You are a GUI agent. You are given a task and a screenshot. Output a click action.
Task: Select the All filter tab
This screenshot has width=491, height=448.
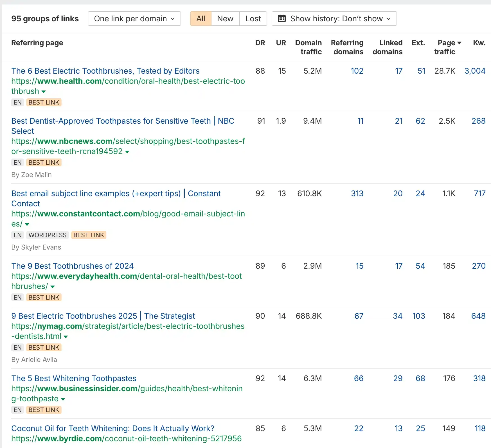201,19
